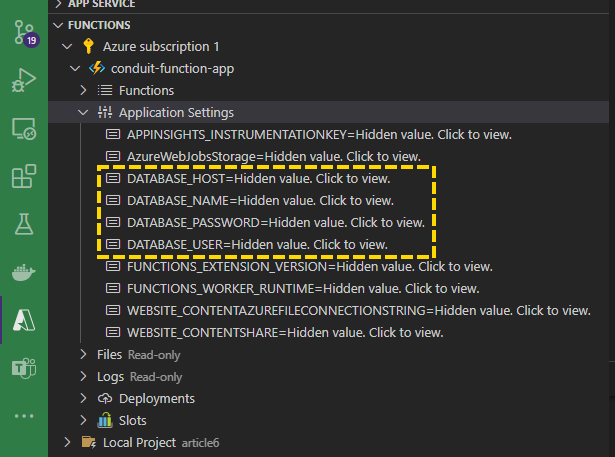Select the Files label
The height and width of the screenshot is (457, 615).
click(109, 354)
